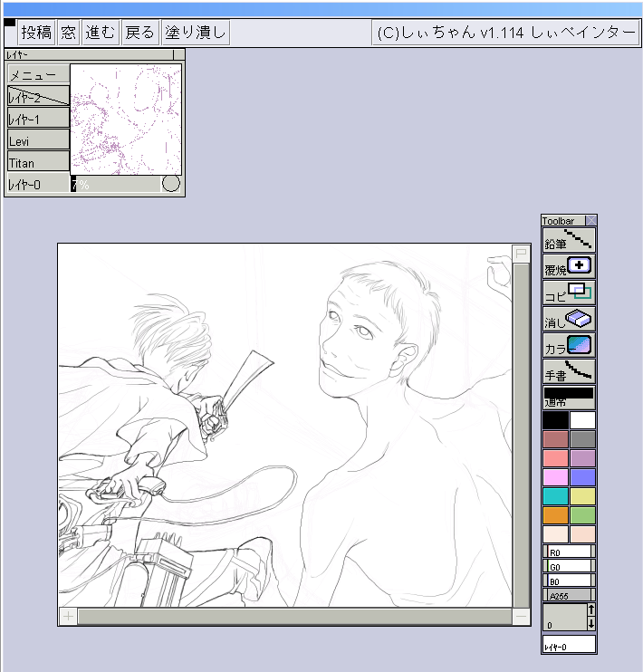Zoom in with the canvas plus button

pyautogui.click(x=68, y=617)
